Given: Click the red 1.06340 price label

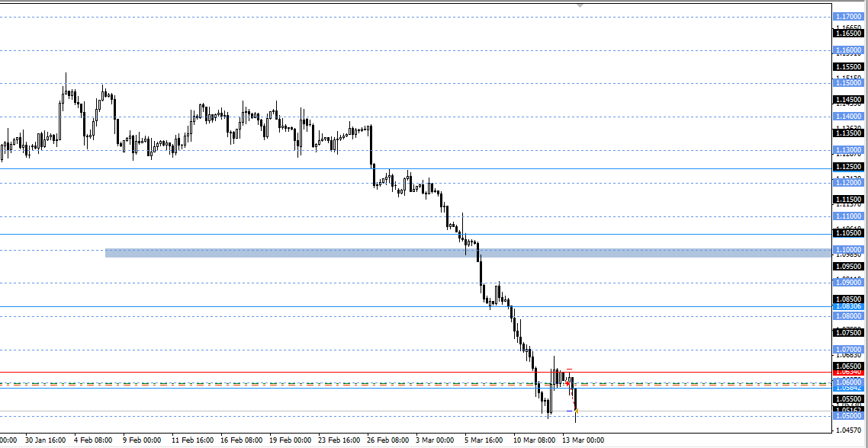Looking at the screenshot, I should (x=849, y=373).
